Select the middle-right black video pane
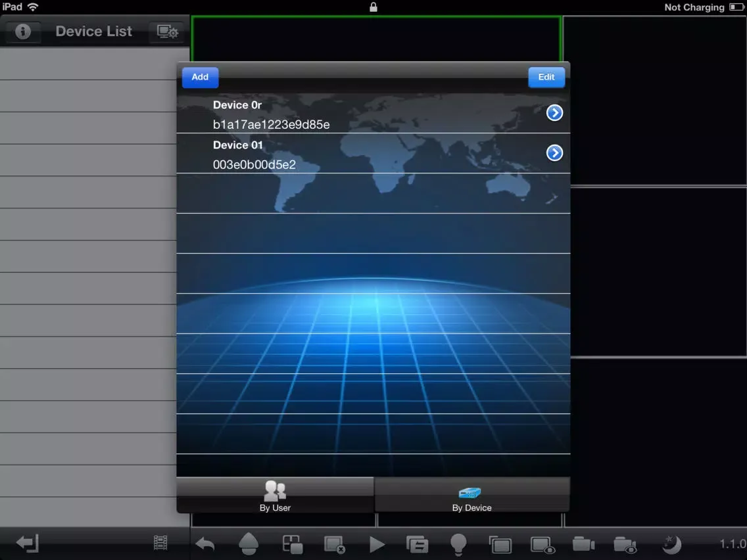747x560 pixels. [x=659, y=271]
